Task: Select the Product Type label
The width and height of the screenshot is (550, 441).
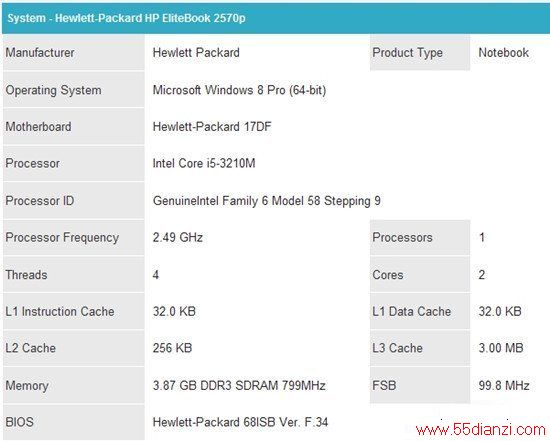Action: pyautogui.click(x=420, y=53)
